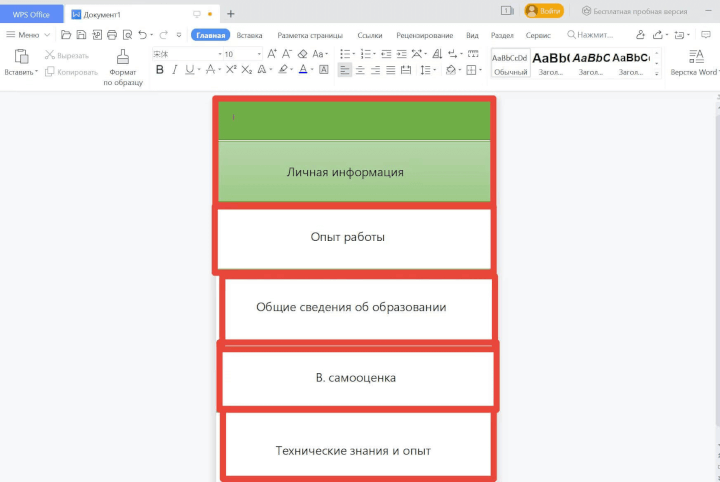Open the Aa change case dropdown
The image size is (720, 482).
[x=320, y=54]
